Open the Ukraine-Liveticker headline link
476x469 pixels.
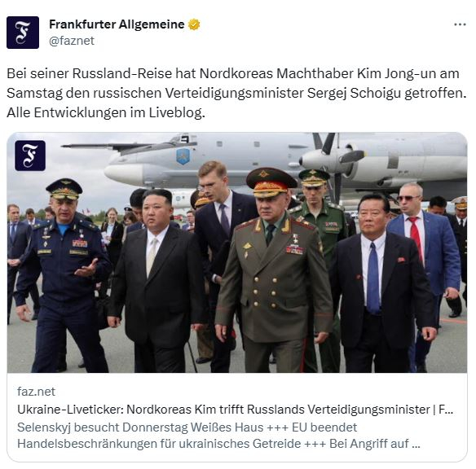click(235, 410)
